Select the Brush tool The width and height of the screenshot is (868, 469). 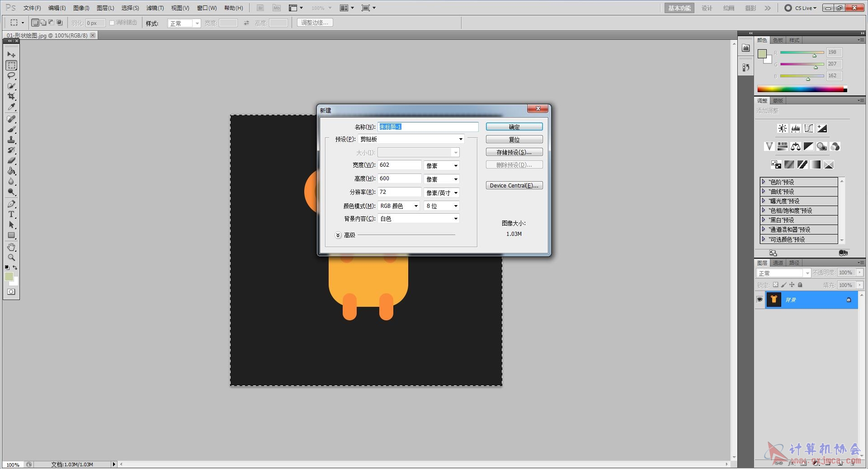coord(11,129)
